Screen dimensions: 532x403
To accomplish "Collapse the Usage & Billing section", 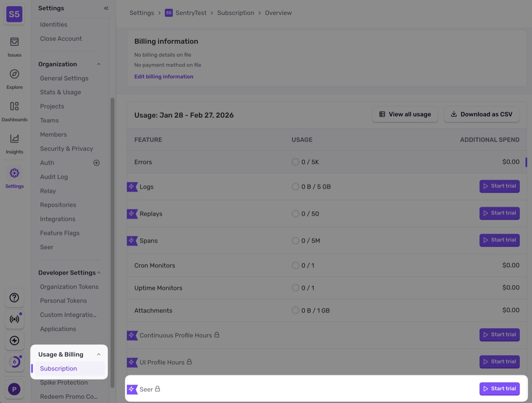I will [98, 354].
